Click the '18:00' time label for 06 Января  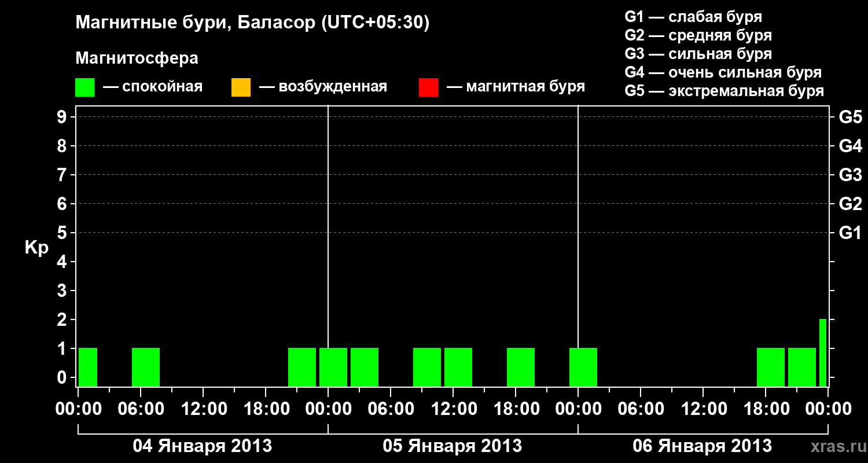(x=766, y=409)
